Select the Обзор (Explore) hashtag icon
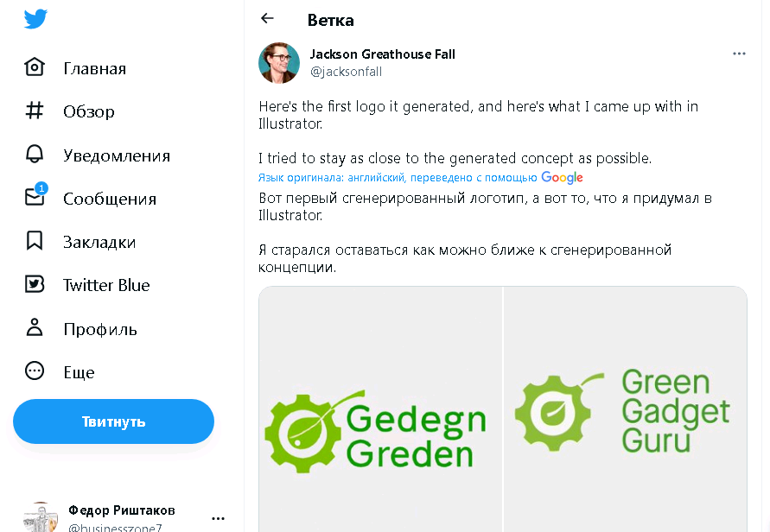This screenshot has height=532, width=770. pos(86,111)
